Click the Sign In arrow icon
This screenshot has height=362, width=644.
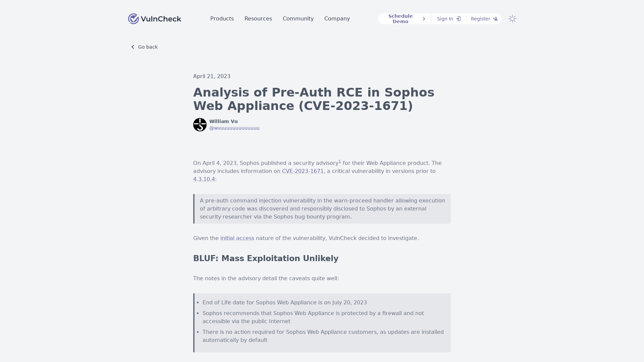pyautogui.click(x=459, y=18)
